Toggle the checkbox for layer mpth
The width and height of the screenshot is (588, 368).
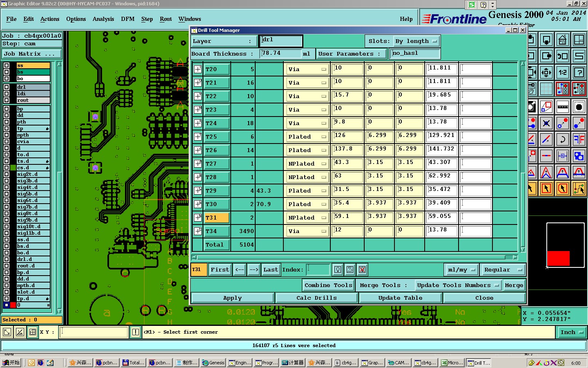(7, 135)
